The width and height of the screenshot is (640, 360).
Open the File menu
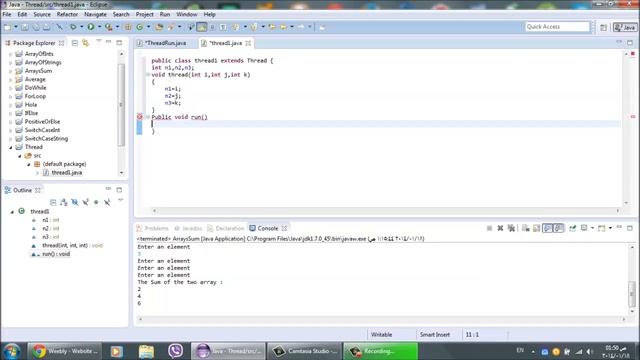tap(7, 14)
